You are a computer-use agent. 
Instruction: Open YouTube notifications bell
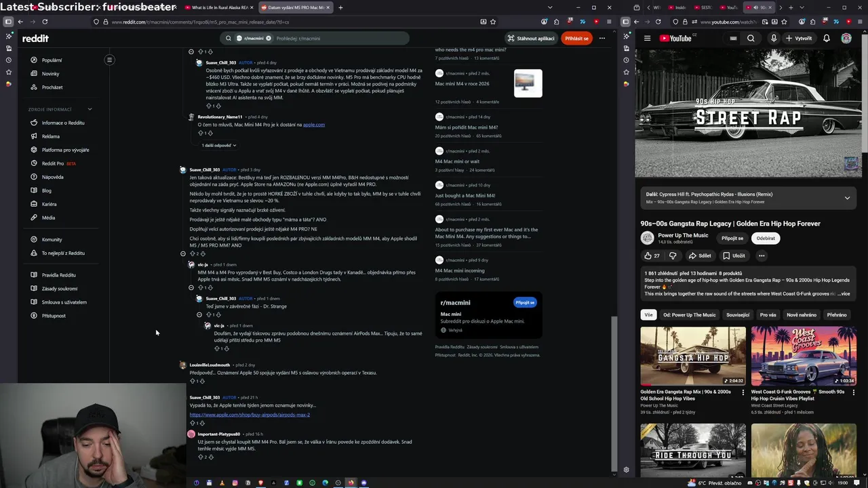pyautogui.click(x=827, y=39)
